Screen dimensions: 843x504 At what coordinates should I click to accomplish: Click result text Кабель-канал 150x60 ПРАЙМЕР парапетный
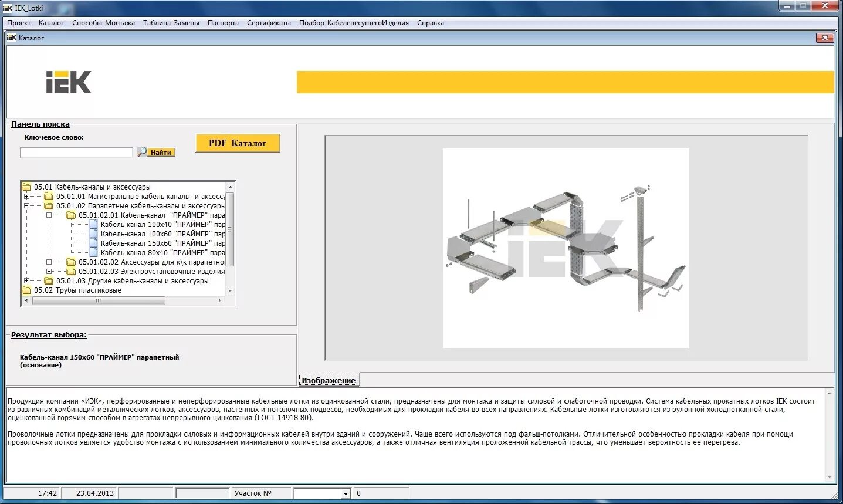(99, 361)
